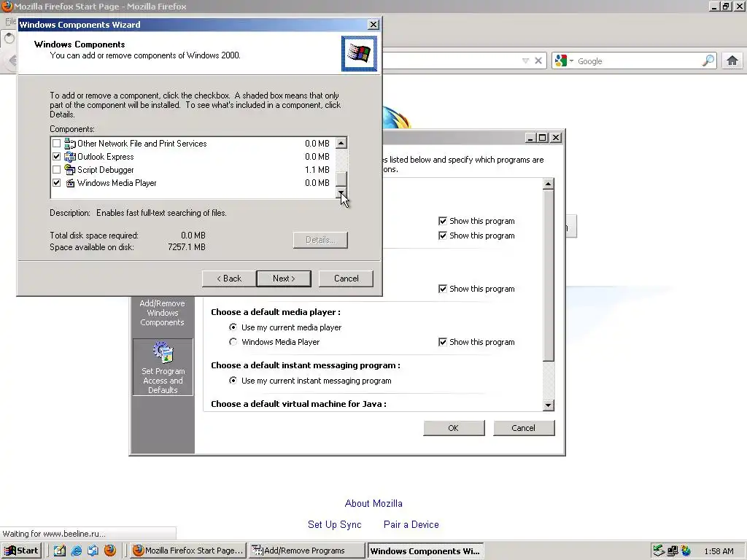Open the Pair a Device link

[x=411, y=524]
